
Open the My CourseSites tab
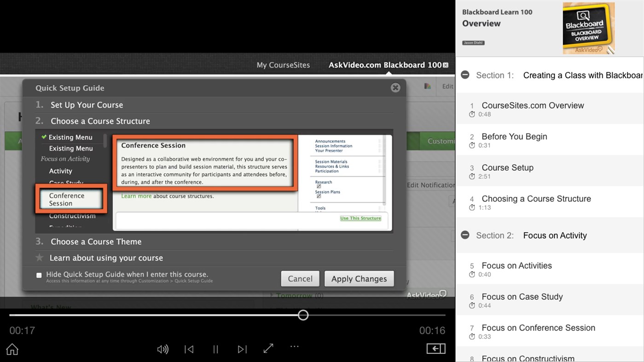pyautogui.click(x=283, y=65)
